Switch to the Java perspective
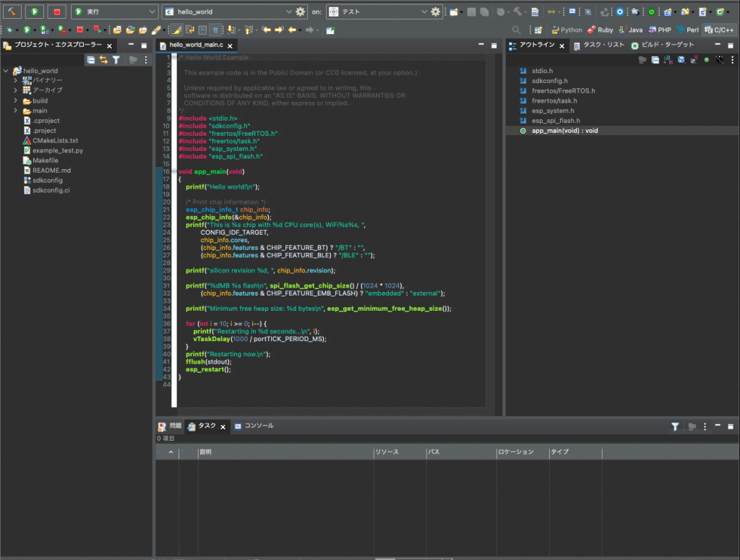Viewport: 740px width, 560px height. (629, 30)
